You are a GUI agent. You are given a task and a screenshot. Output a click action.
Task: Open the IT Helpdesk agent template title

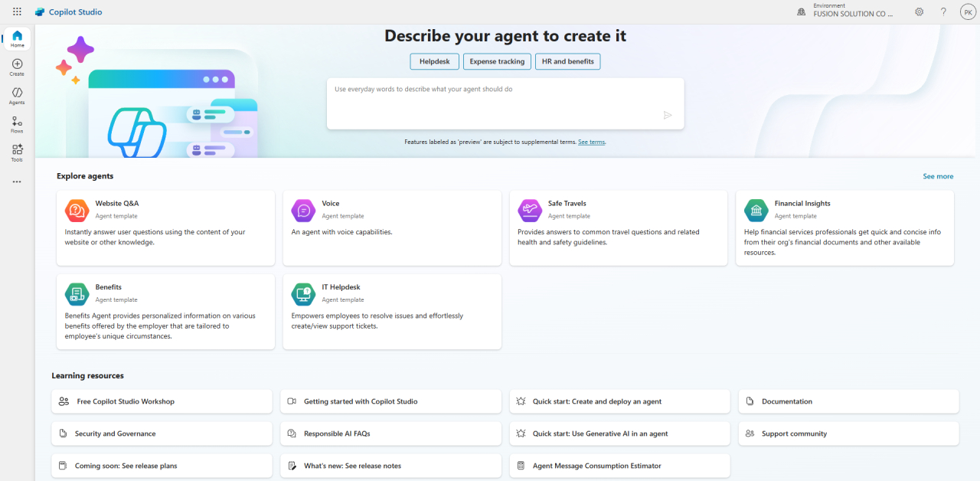[341, 287]
